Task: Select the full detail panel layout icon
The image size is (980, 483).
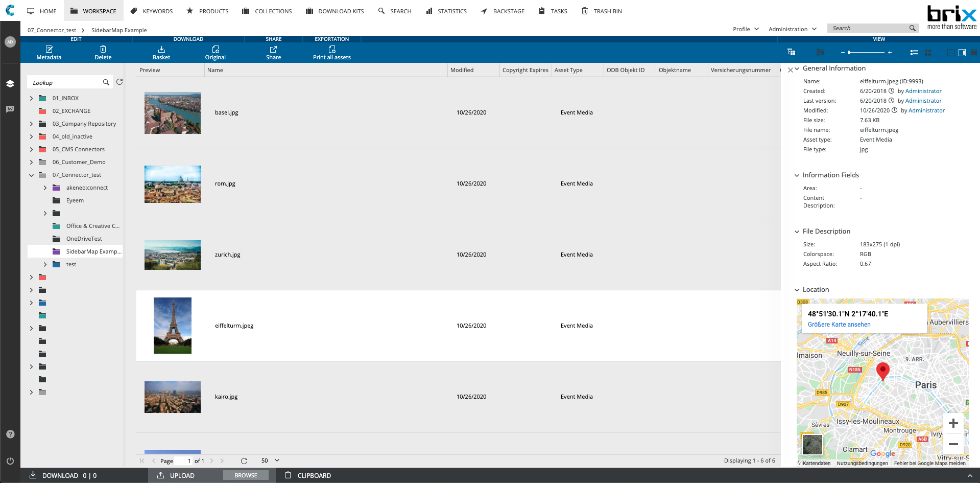Action: tap(974, 52)
